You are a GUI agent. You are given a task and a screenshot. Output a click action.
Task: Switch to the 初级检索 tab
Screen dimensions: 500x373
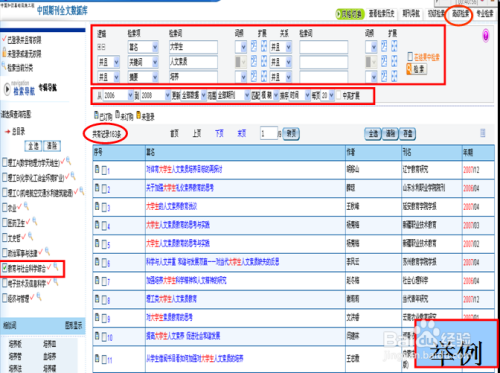pyautogui.click(x=436, y=14)
